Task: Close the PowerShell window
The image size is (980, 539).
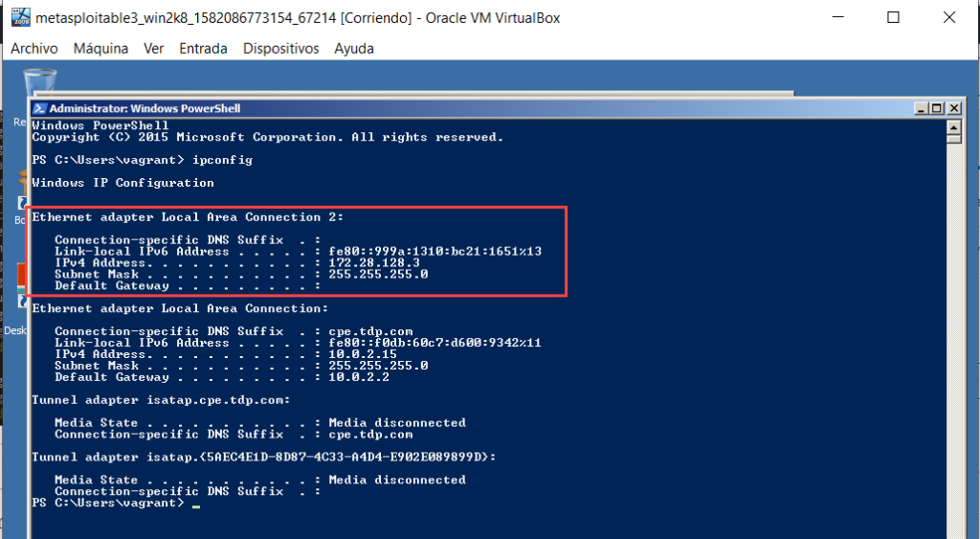Action: coord(954,108)
